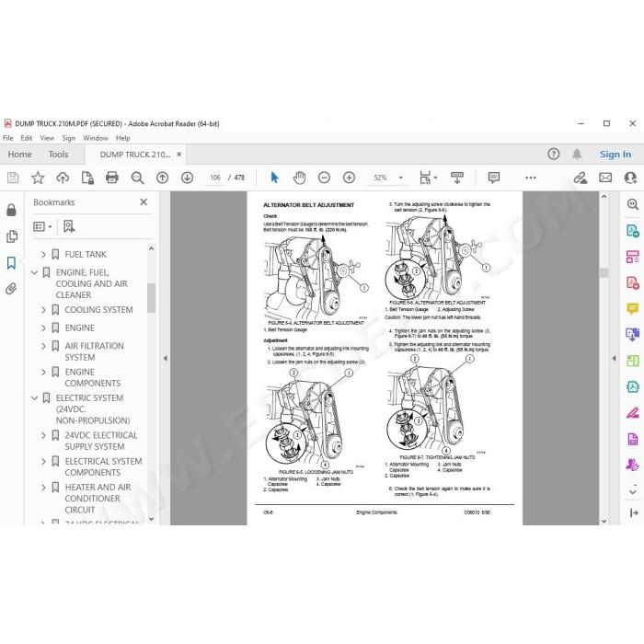Click the upload to cloud icon
The height and width of the screenshot is (644, 644).
click(63, 178)
